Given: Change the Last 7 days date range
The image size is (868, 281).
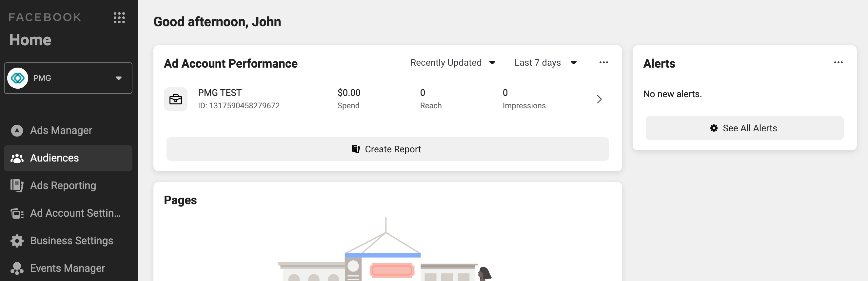Looking at the screenshot, I should click(x=545, y=63).
